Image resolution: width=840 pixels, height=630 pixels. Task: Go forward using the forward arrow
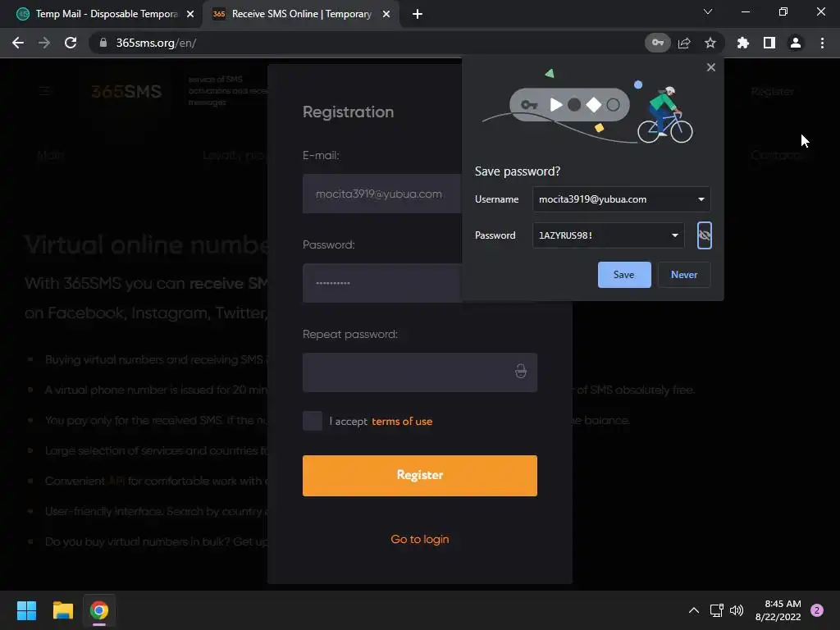44,43
